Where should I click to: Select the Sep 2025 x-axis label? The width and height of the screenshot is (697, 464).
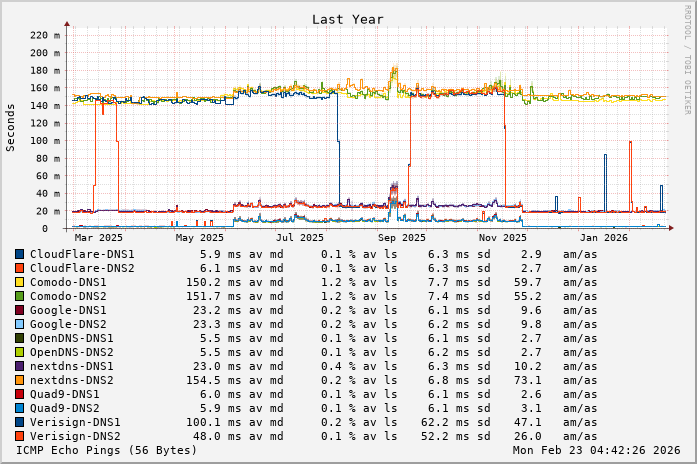[x=401, y=238]
